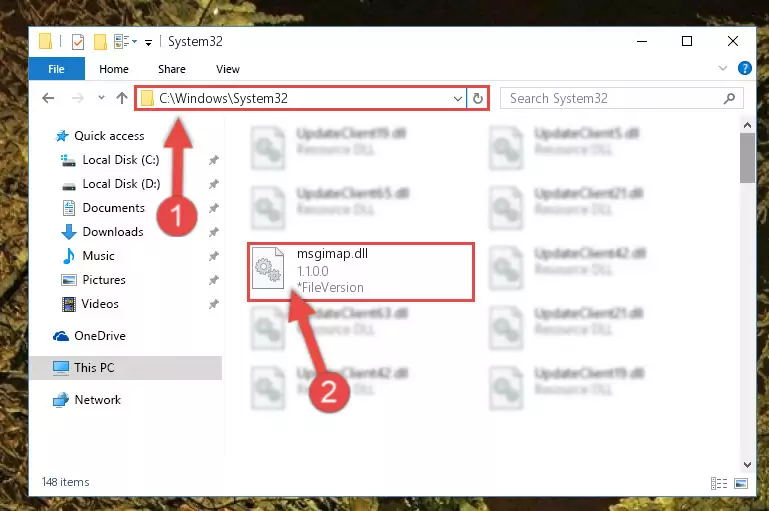Click the scrollbar up arrow
The image size is (769, 511).
click(x=747, y=126)
